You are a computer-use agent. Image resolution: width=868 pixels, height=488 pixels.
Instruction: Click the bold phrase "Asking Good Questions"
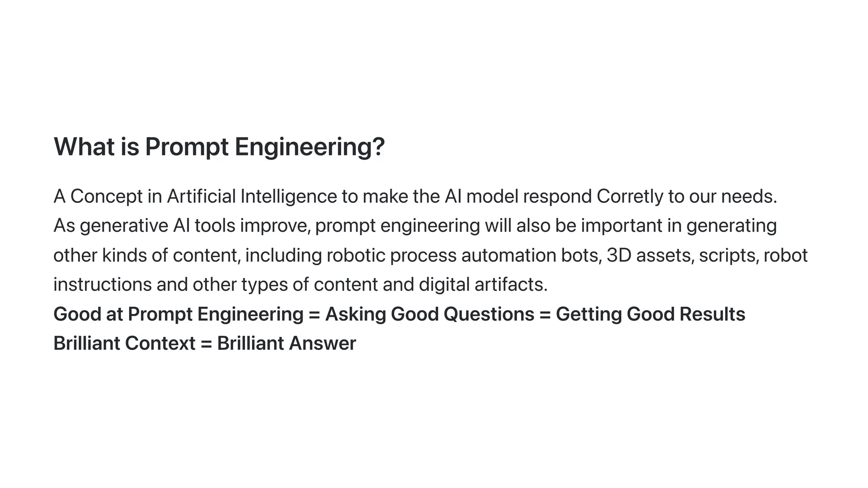click(429, 314)
